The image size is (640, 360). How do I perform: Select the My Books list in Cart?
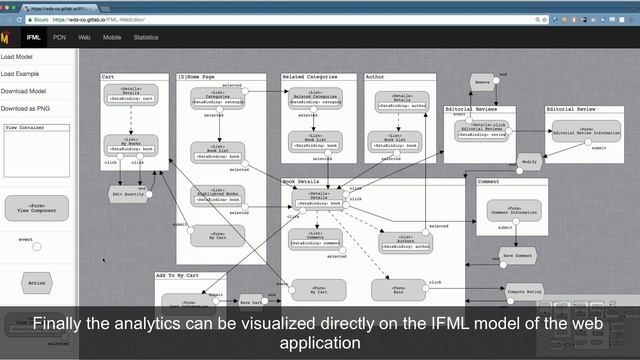(131, 145)
